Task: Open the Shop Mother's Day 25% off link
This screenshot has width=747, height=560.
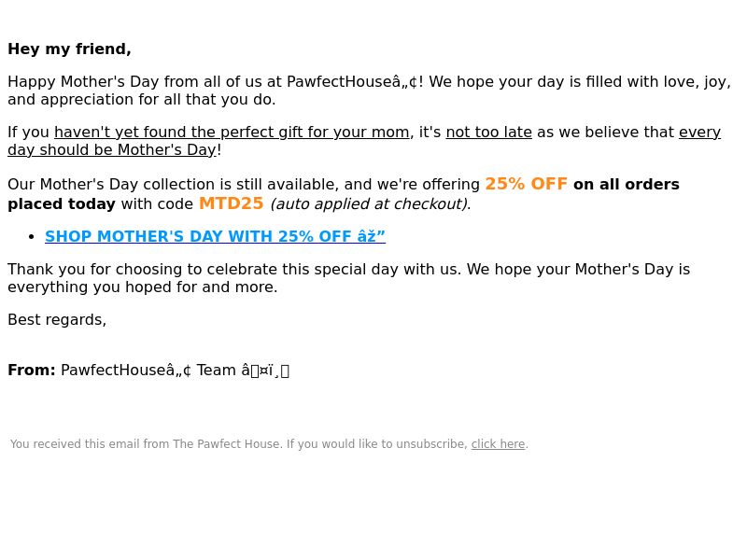Action: coord(215,236)
